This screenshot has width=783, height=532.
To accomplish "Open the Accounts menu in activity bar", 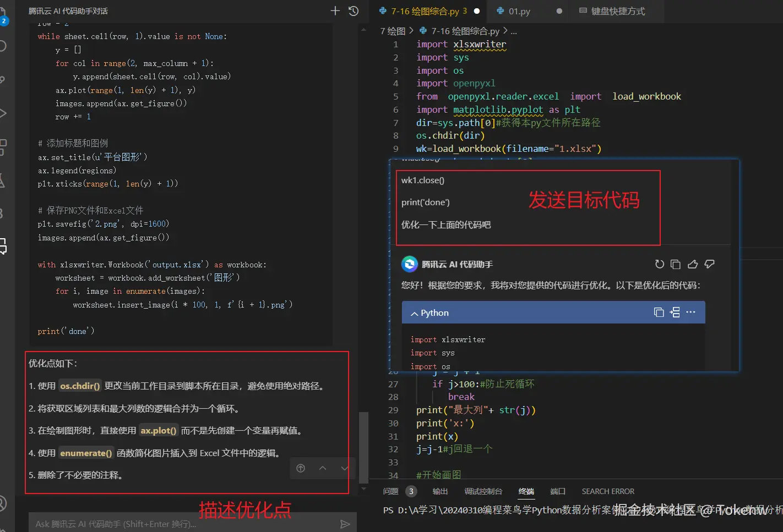I will (x=3, y=503).
